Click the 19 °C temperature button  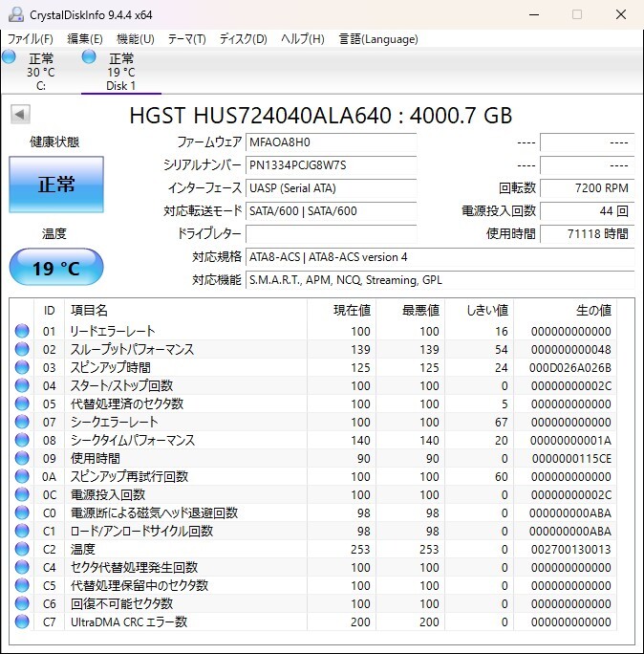(56, 268)
